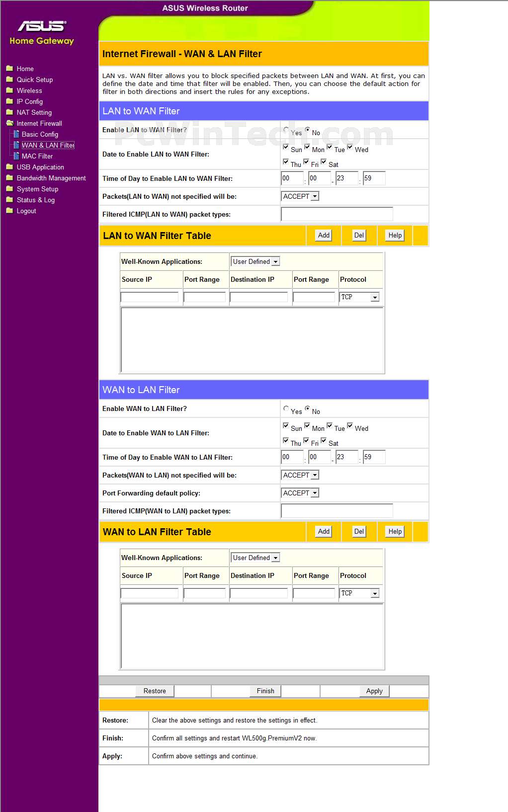Open Port Forwarding default policy dropdown
The height and width of the screenshot is (812, 508).
point(300,493)
